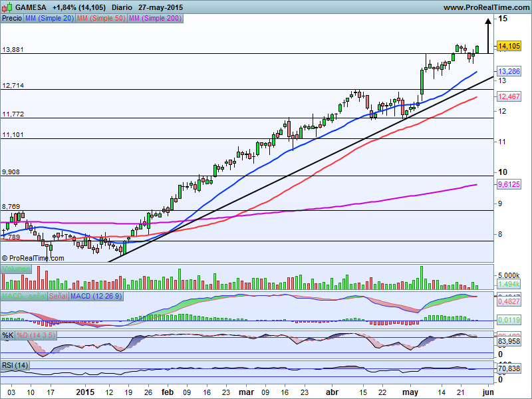
Task: Click the magenta 9,6125 moving average value
Action: (x=509, y=185)
